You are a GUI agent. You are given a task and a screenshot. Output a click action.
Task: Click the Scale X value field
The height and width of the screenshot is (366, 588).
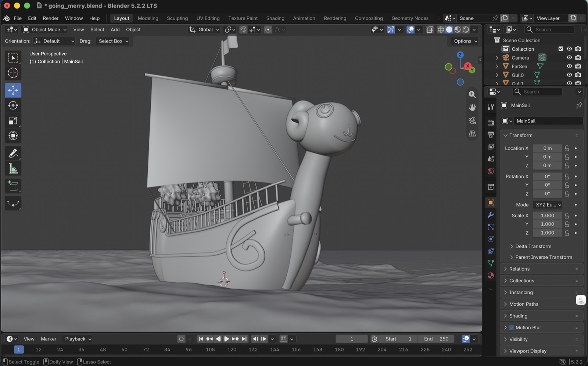tap(547, 215)
